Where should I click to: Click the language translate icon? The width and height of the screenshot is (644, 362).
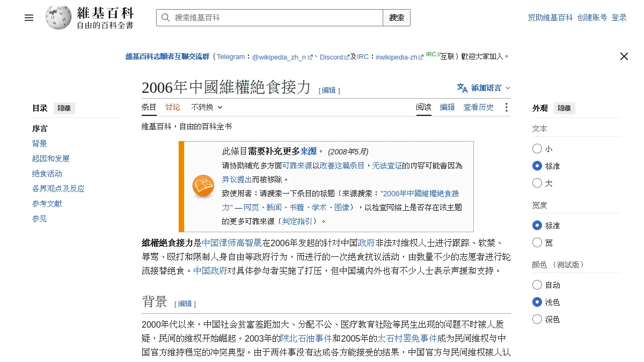(x=462, y=88)
